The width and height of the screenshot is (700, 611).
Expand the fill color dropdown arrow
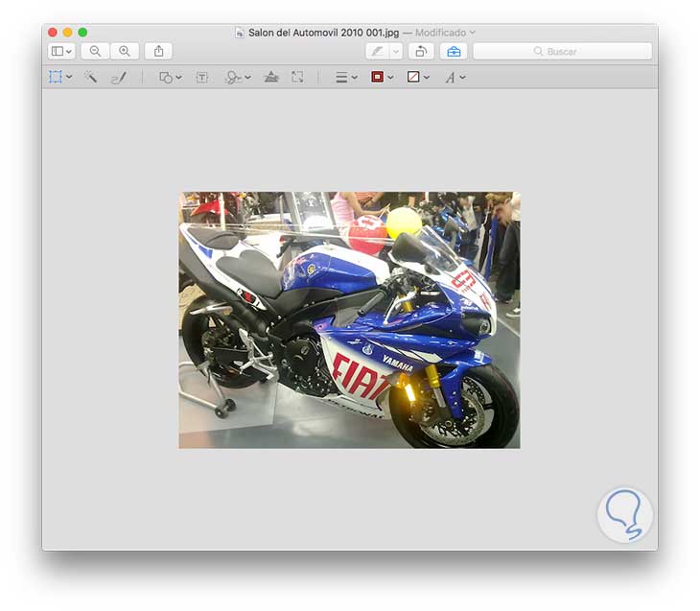pyautogui.click(x=427, y=78)
